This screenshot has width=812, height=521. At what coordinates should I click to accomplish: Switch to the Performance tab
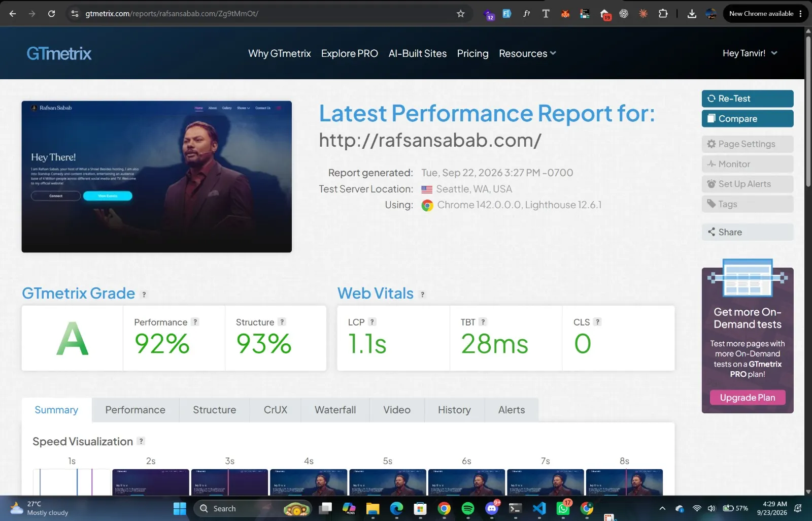coord(136,410)
